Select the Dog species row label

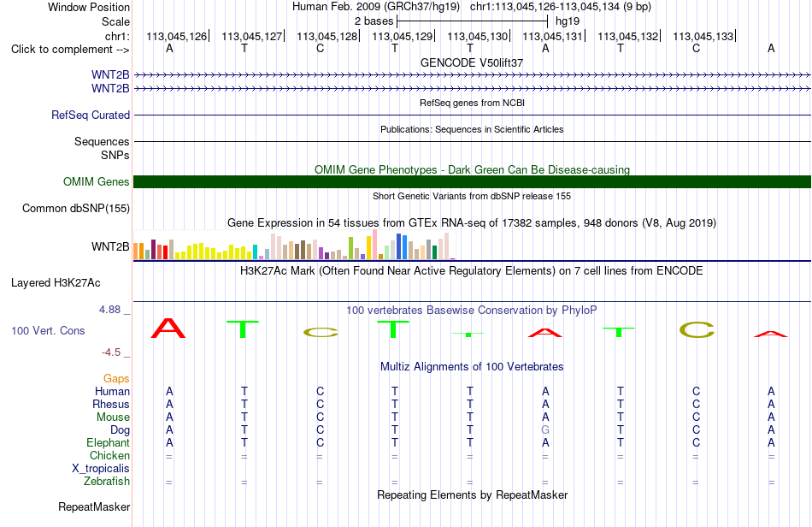[120, 430]
